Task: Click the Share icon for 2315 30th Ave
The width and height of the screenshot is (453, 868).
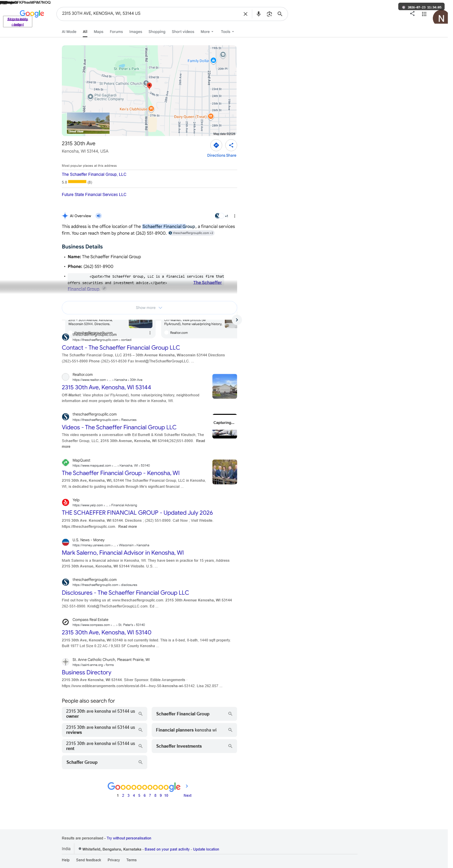Action: [231, 145]
